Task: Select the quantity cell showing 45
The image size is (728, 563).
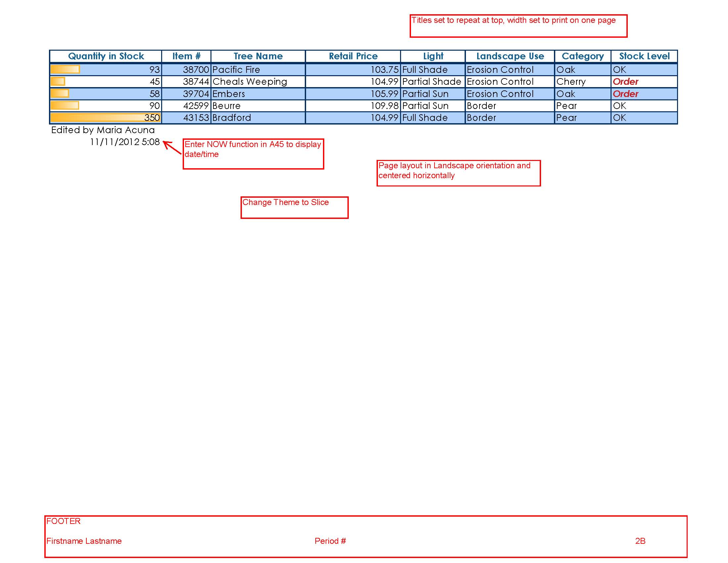Action: (x=106, y=82)
